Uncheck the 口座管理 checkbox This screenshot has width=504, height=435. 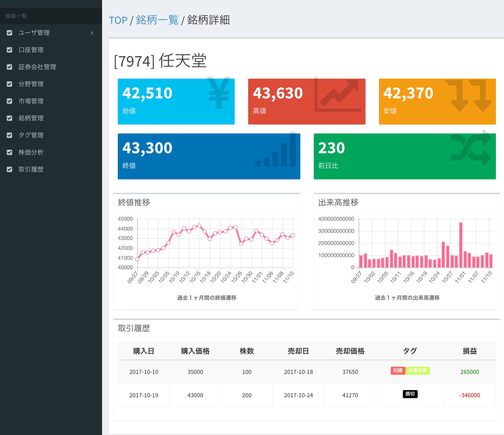click(9, 50)
